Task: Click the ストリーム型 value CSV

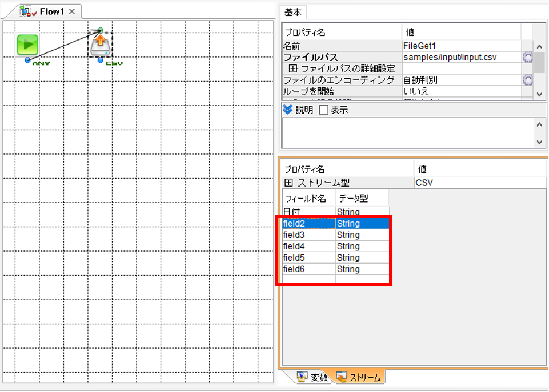Action: (480, 183)
